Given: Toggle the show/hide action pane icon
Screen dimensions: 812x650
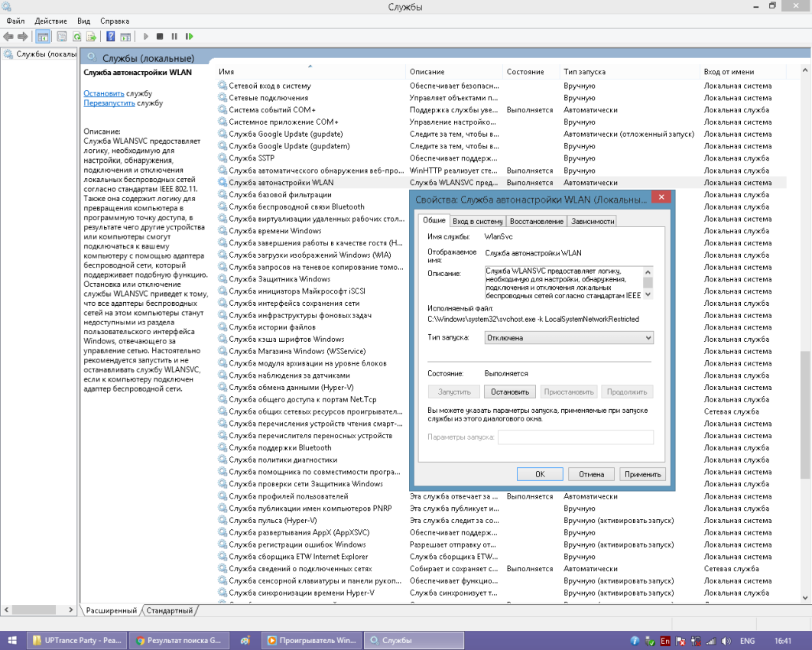Looking at the screenshot, I should (125, 36).
